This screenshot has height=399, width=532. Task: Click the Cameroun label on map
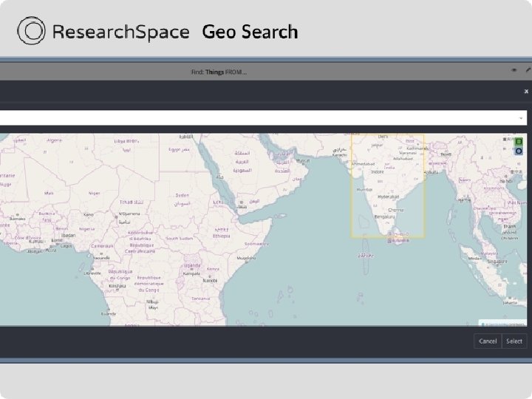point(102,245)
